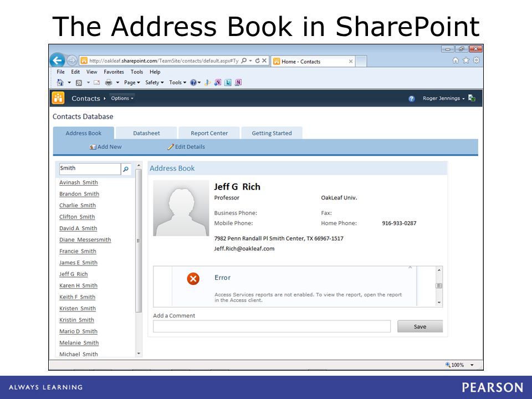Close the Error message with small X

[x=410, y=267]
